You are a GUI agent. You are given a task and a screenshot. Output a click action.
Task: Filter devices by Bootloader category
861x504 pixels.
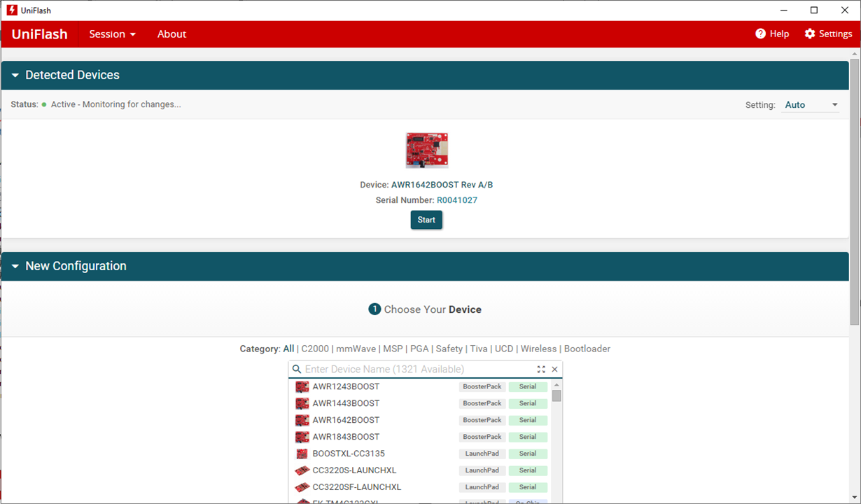point(587,349)
